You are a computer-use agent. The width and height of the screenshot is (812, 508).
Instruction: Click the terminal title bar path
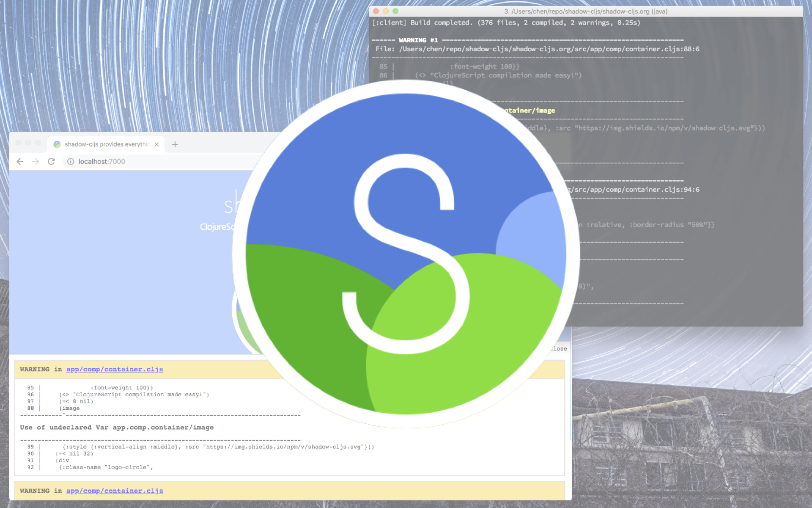tap(586, 11)
